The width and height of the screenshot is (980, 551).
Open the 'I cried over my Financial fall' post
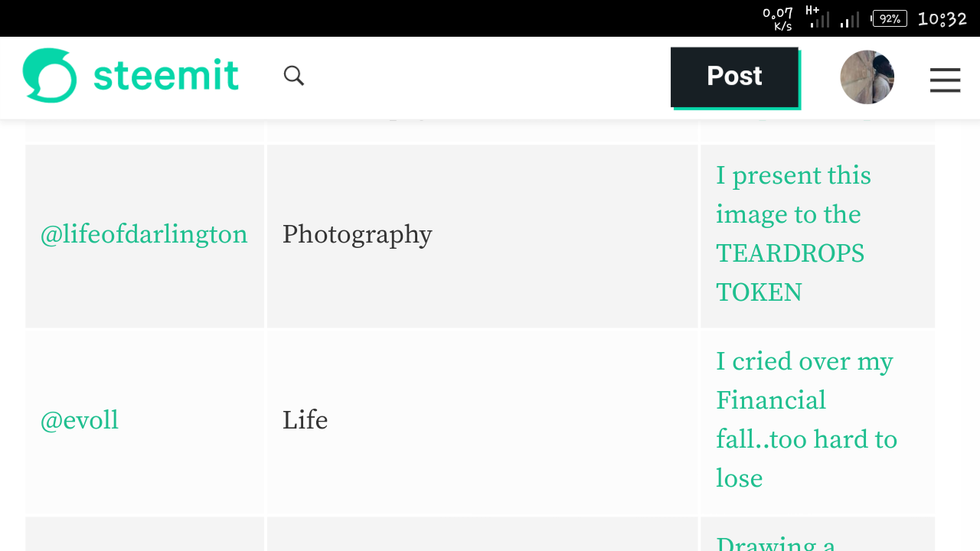pyautogui.click(x=805, y=419)
